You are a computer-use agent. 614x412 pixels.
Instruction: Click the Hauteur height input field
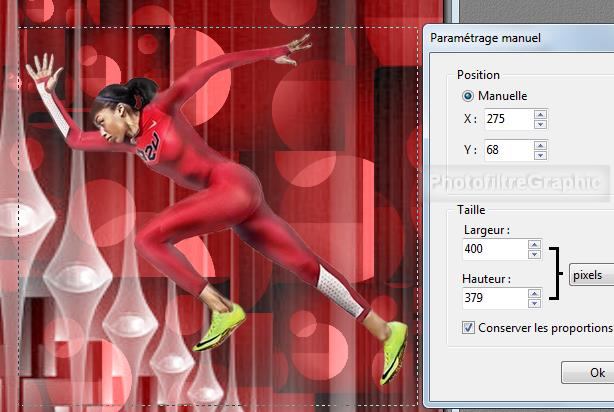point(495,298)
